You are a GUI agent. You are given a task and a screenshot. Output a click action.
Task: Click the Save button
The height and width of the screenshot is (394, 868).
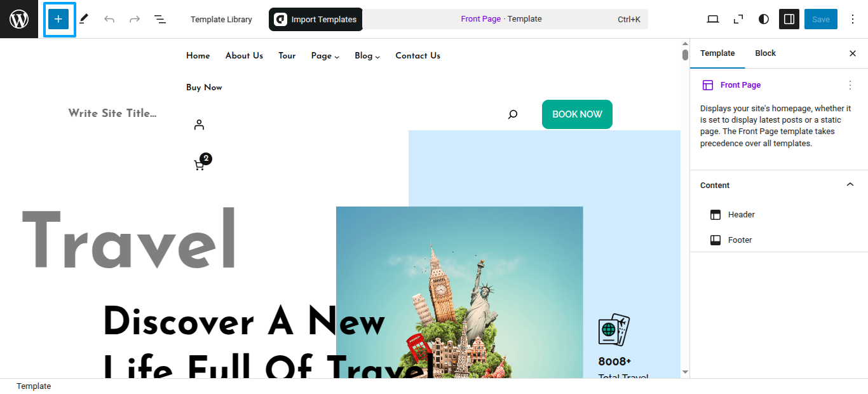pos(821,19)
